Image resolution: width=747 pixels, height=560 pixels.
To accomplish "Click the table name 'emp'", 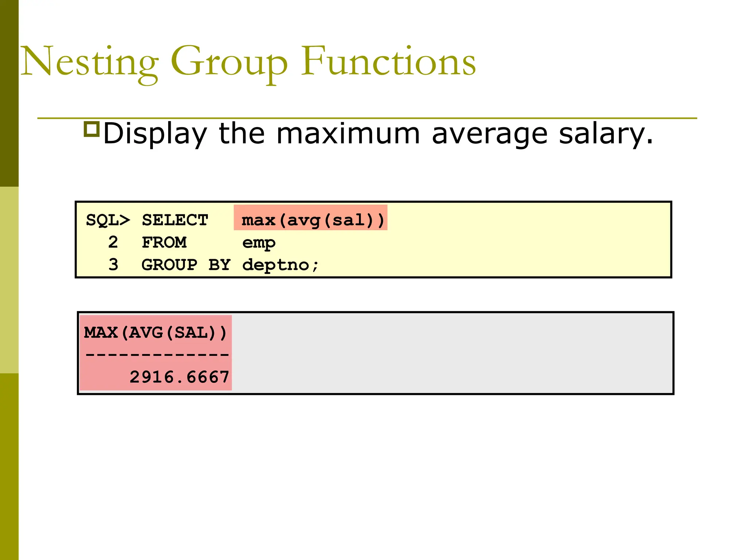I will tap(259, 243).
